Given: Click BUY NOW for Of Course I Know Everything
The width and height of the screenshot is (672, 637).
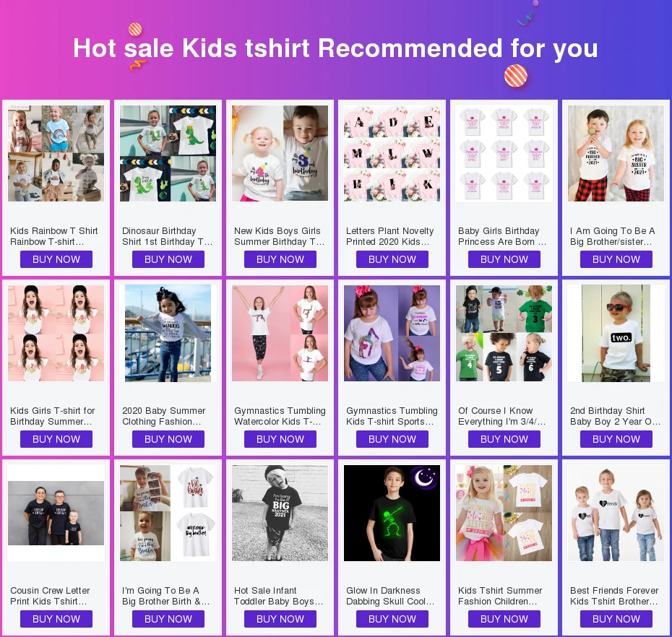Looking at the screenshot, I should click(504, 440).
